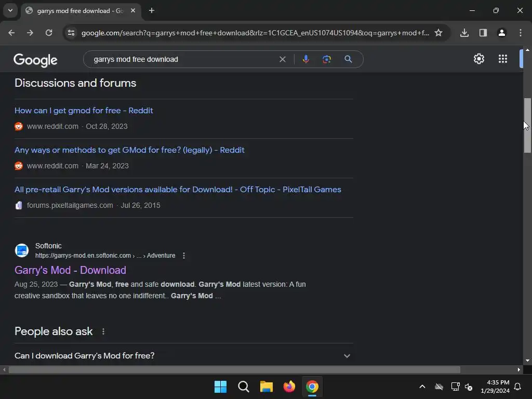
Task: Click the Reddit favicon dated Oct 28, 2023
Action: click(x=19, y=126)
